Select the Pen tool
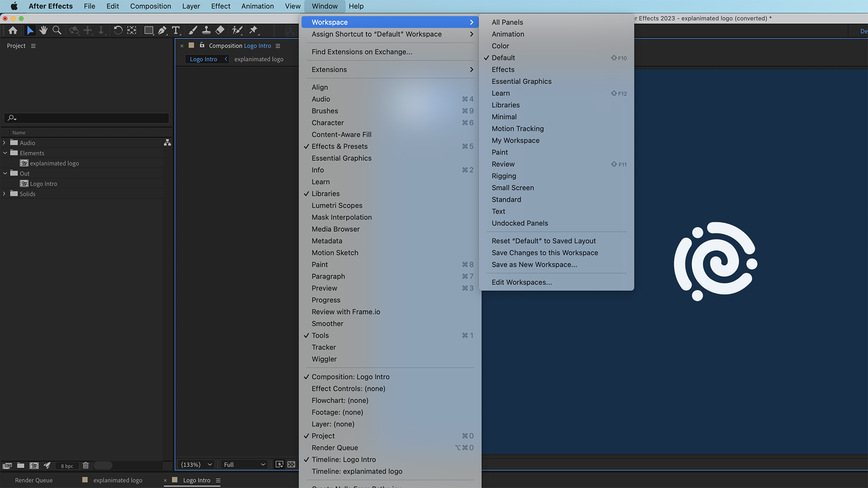868x488 pixels. coord(162,30)
